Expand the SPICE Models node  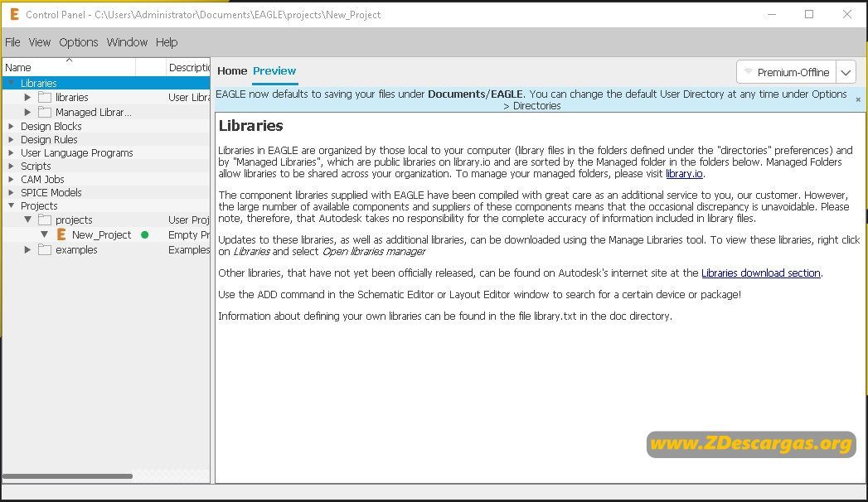pyautogui.click(x=11, y=192)
